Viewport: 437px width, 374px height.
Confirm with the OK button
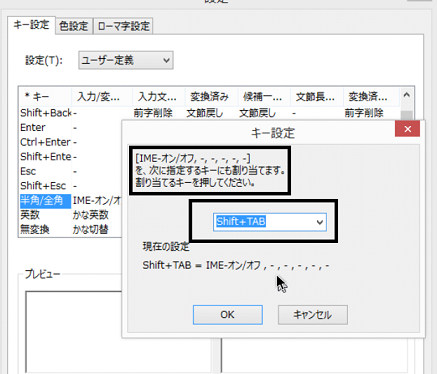228,315
